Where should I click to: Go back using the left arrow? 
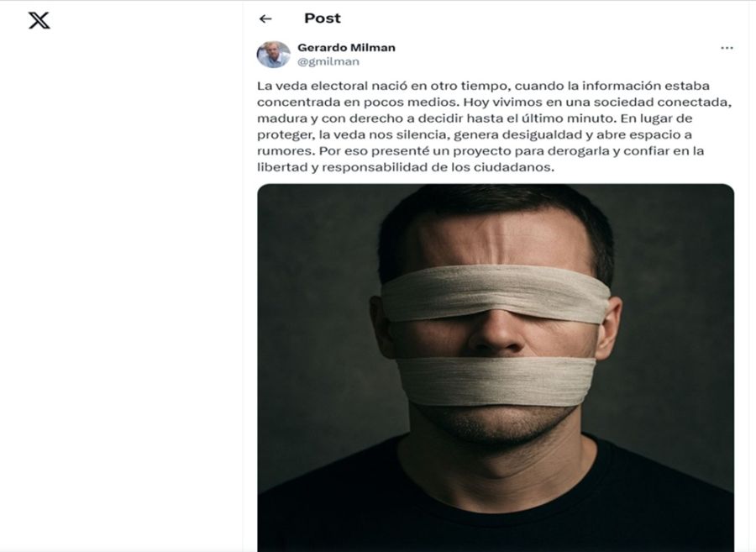pyautogui.click(x=265, y=18)
